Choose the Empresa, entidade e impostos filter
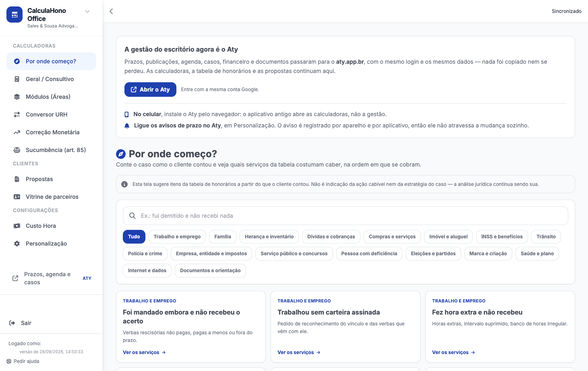The image size is (588, 371). [211, 254]
